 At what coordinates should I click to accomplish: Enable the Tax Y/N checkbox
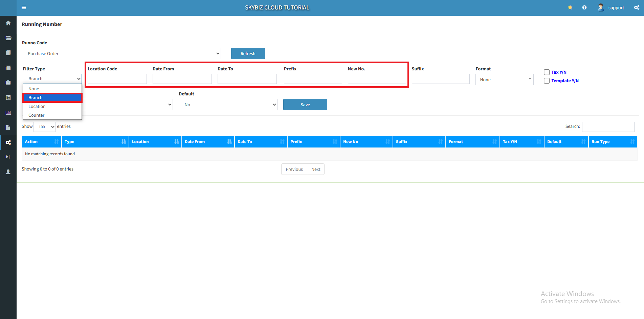coord(547,72)
